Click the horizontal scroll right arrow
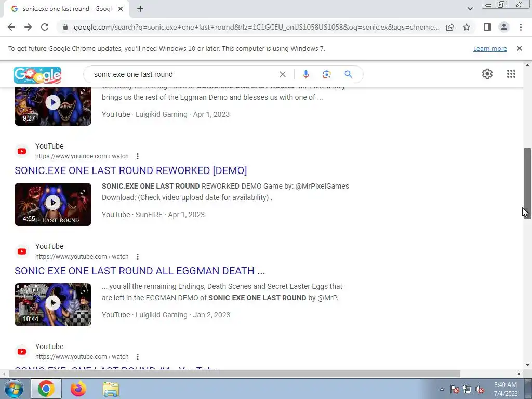This screenshot has height=399, width=532. pos(519,374)
